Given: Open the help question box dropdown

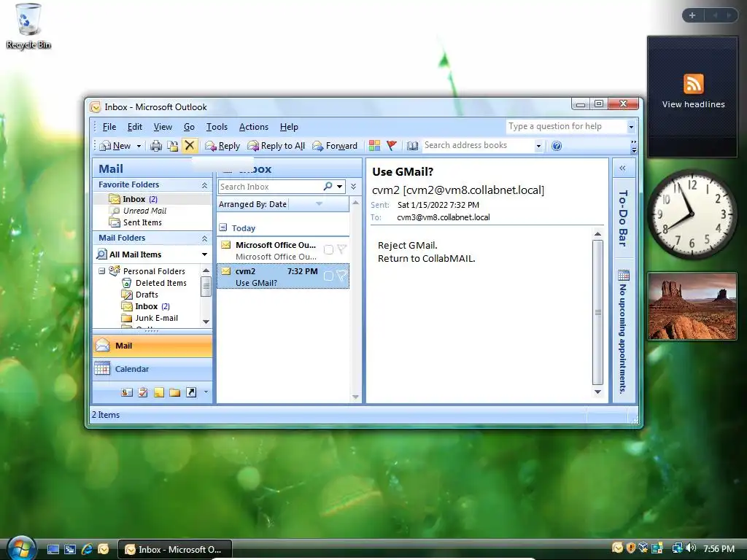Looking at the screenshot, I should click(x=631, y=127).
